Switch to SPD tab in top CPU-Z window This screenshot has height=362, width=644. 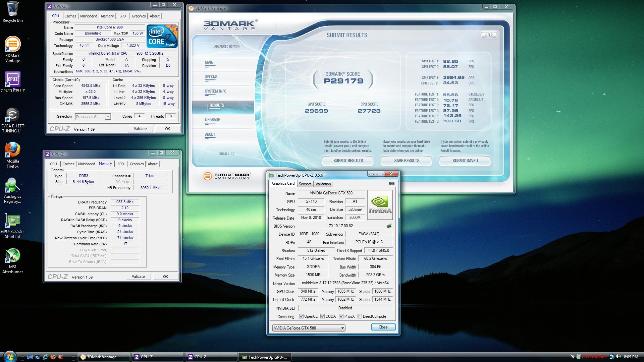123,16
